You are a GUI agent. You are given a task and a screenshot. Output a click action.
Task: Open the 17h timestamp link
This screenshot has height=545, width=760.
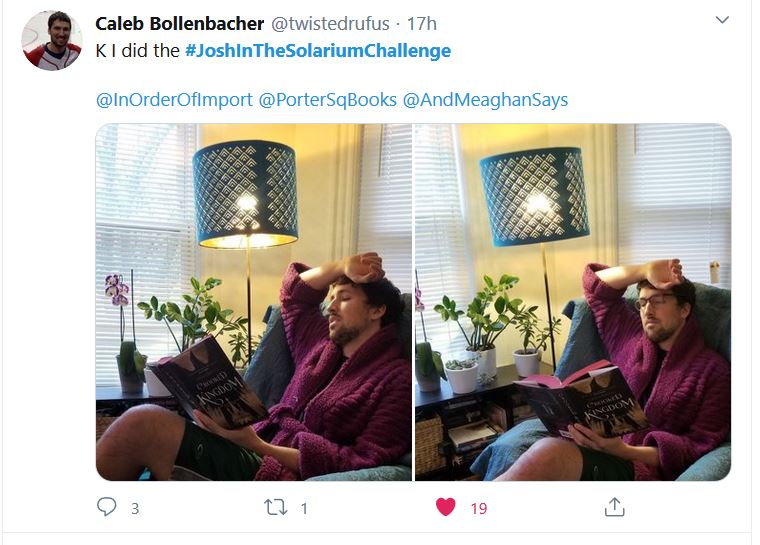(421, 23)
